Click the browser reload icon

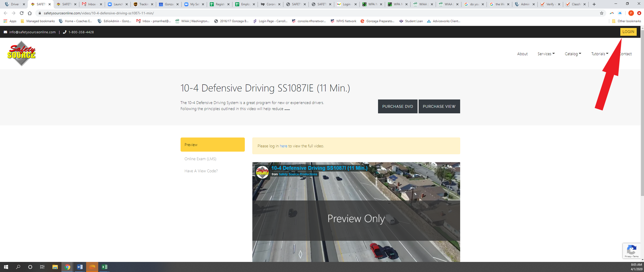(x=21, y=13)
